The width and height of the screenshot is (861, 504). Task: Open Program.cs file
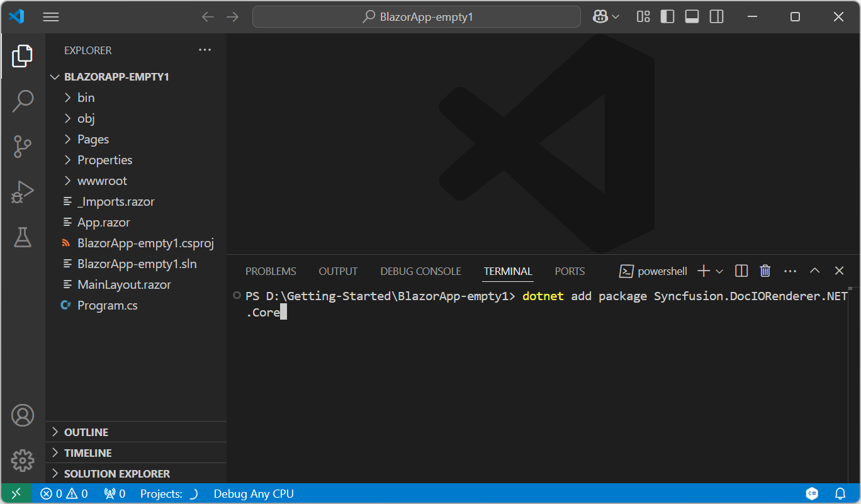[107, 305]
